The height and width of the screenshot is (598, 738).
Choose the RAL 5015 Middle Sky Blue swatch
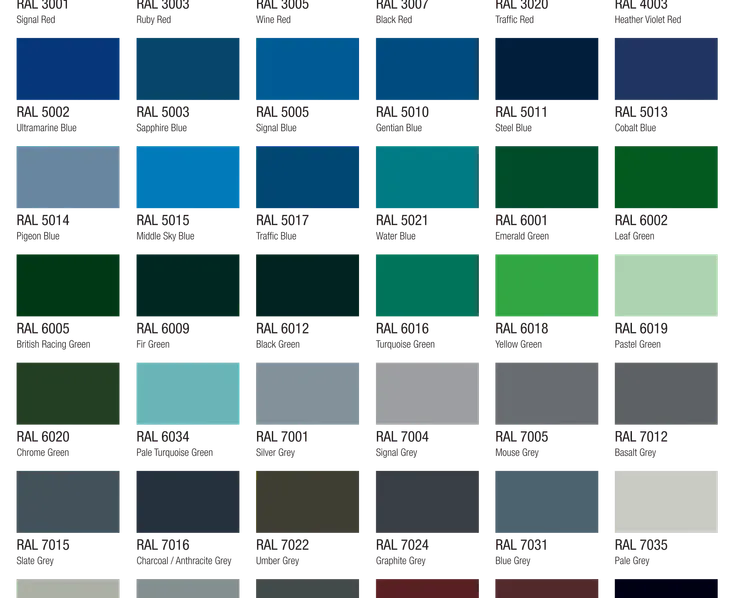(x=188, y=177)
